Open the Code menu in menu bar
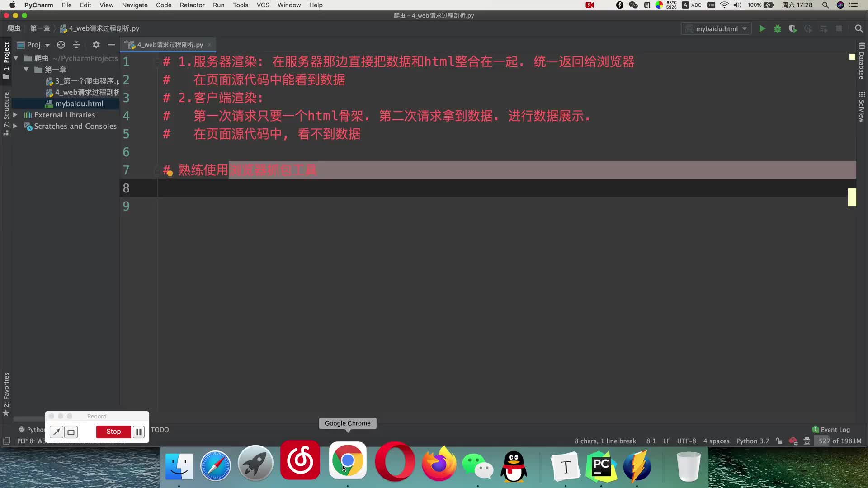The width and height of the screenshot is (868, 488). click(163, 5)
